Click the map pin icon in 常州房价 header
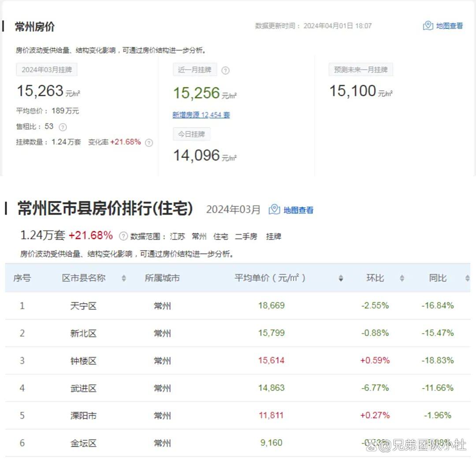The height and width of the screenshot is (462, 476). [428, 26]
